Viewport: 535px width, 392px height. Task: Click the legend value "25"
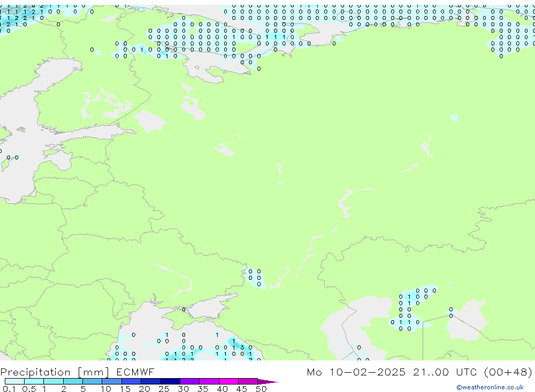[164, 389]
